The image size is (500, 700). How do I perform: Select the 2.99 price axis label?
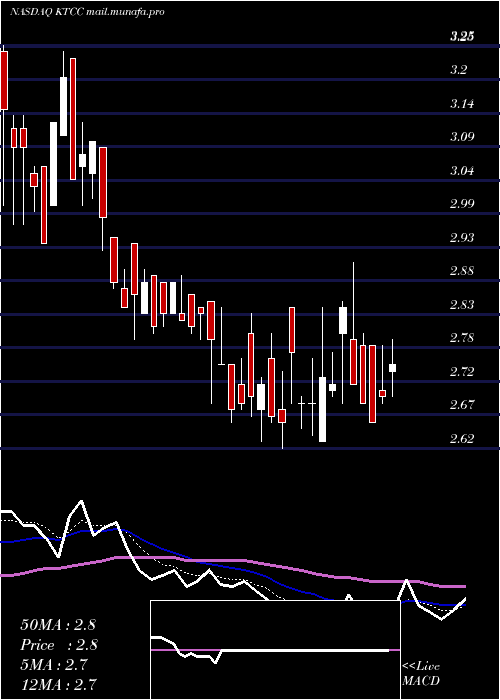click(462, 204)
